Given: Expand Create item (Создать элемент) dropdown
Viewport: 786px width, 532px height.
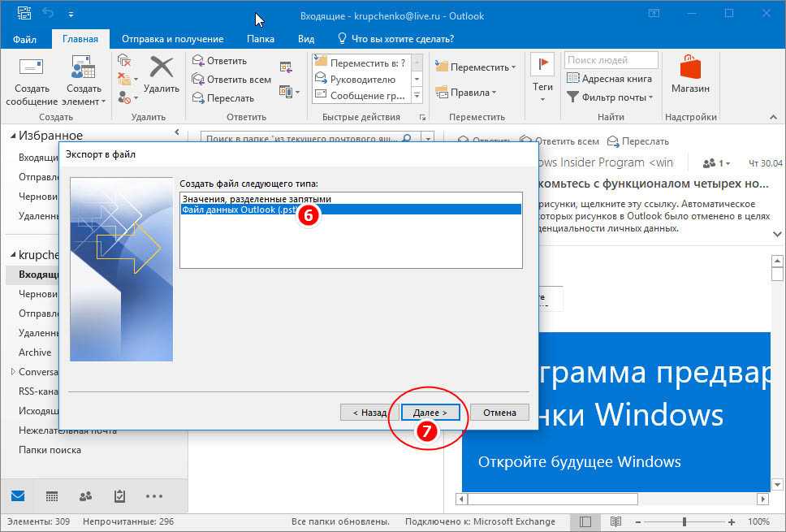Looking at the screenshot, I should (x=84, y=102).
